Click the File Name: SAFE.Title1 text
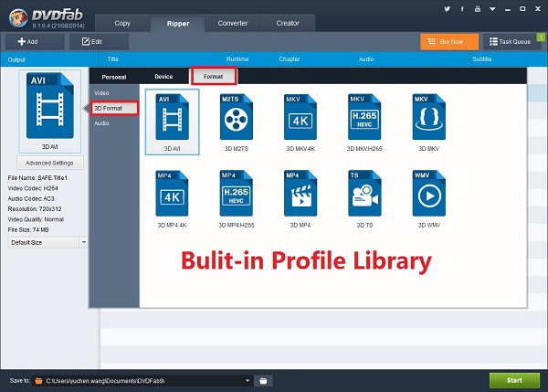This screenshot has height=392, width=548. click(37, 178)
